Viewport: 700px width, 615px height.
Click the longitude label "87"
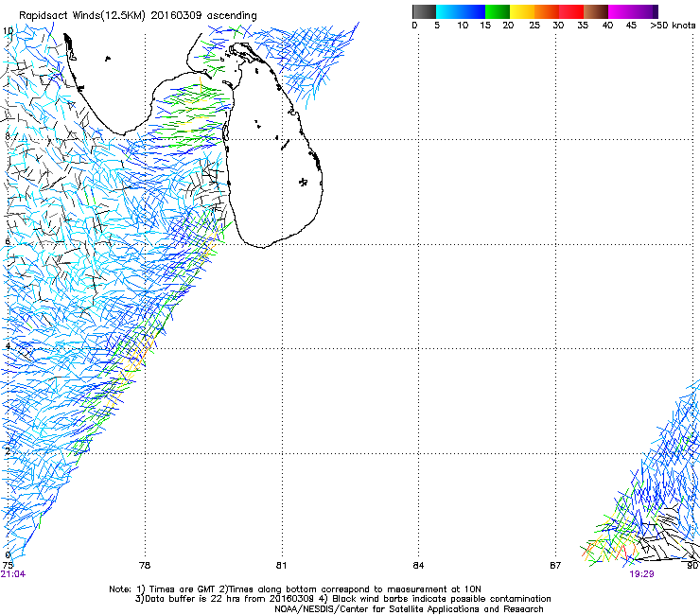click(x=555, y=566)
